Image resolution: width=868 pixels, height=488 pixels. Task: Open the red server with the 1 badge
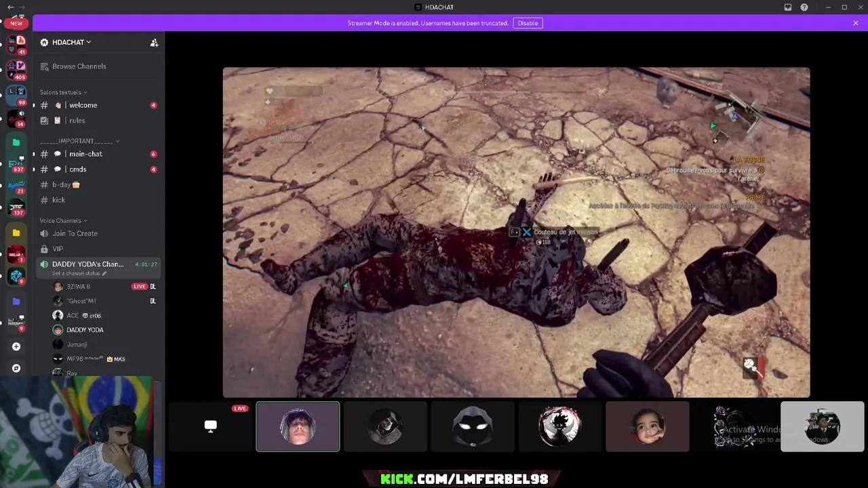click(x=16, y=255)
